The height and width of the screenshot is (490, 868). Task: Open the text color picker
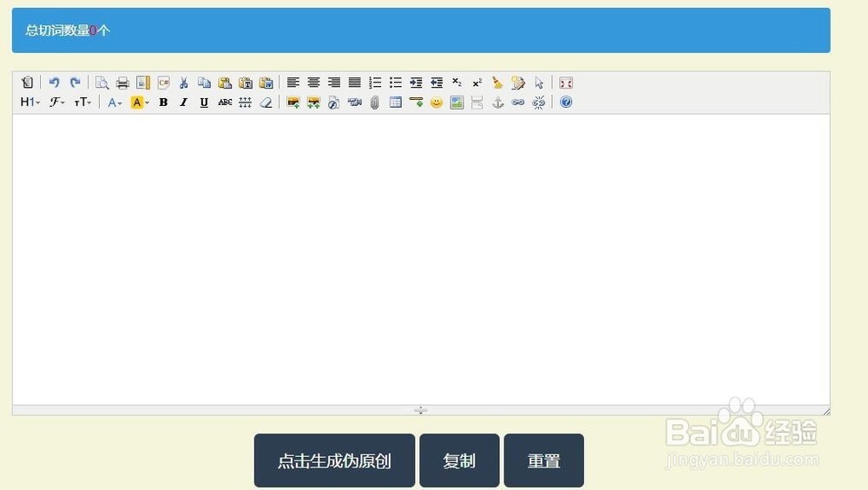coord(115,102)
